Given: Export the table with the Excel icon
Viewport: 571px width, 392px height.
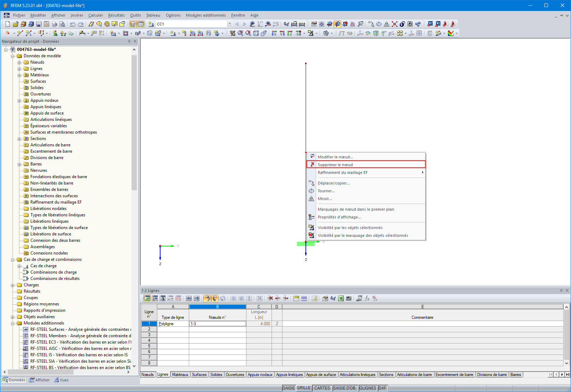Looking at the screenshot, I should [341, 298].
